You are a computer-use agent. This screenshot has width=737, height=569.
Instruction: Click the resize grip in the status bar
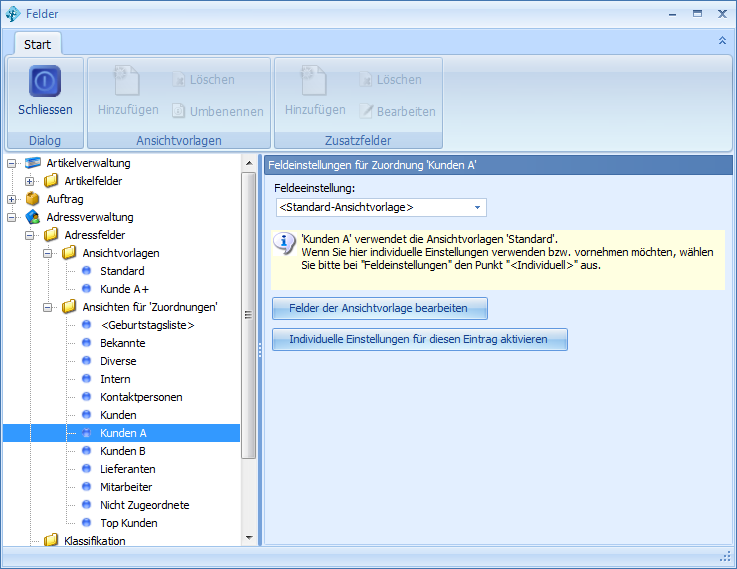(725, 557)
